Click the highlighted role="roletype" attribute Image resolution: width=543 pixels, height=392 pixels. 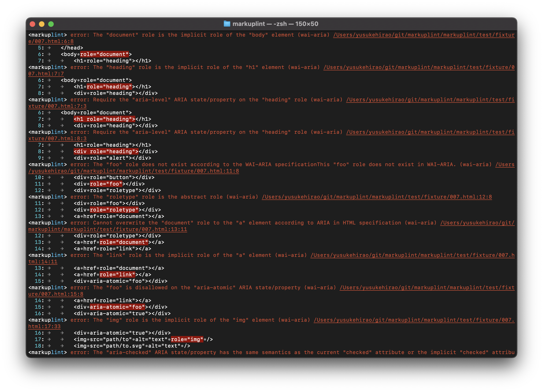(114, 210)
